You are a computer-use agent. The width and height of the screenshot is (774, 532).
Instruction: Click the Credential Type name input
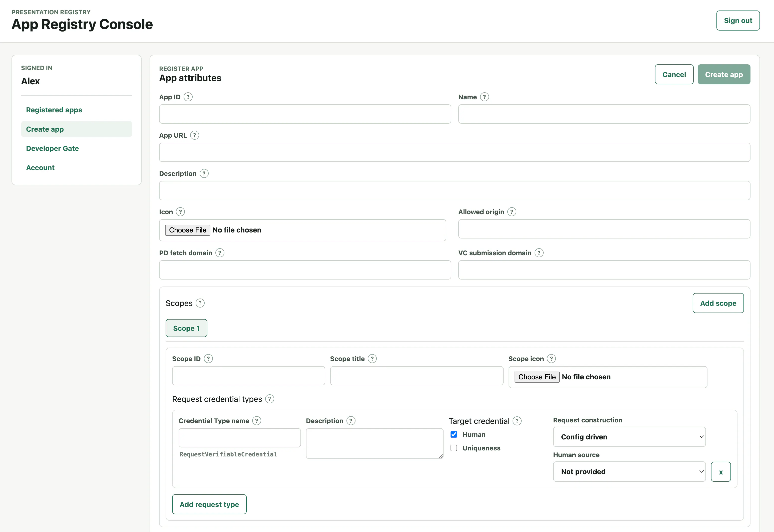tap(240, 438)
